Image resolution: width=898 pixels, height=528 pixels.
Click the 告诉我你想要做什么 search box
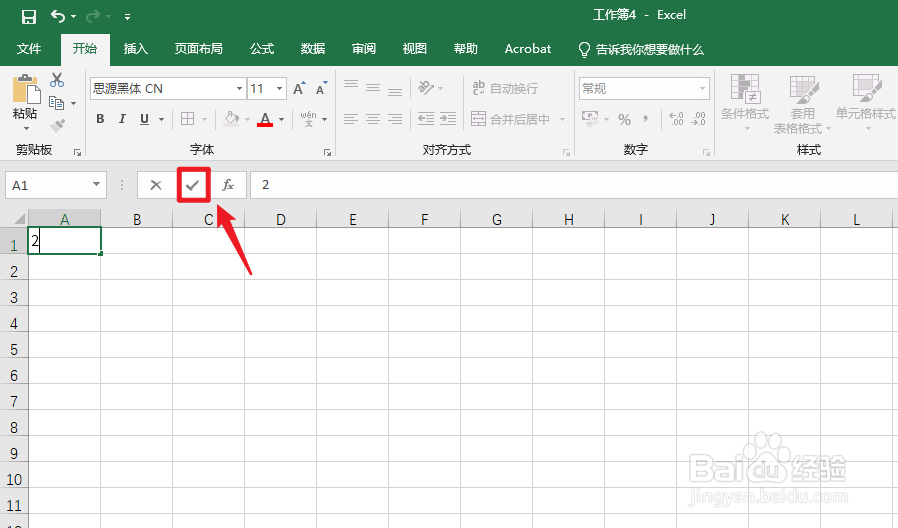point(641,50)
